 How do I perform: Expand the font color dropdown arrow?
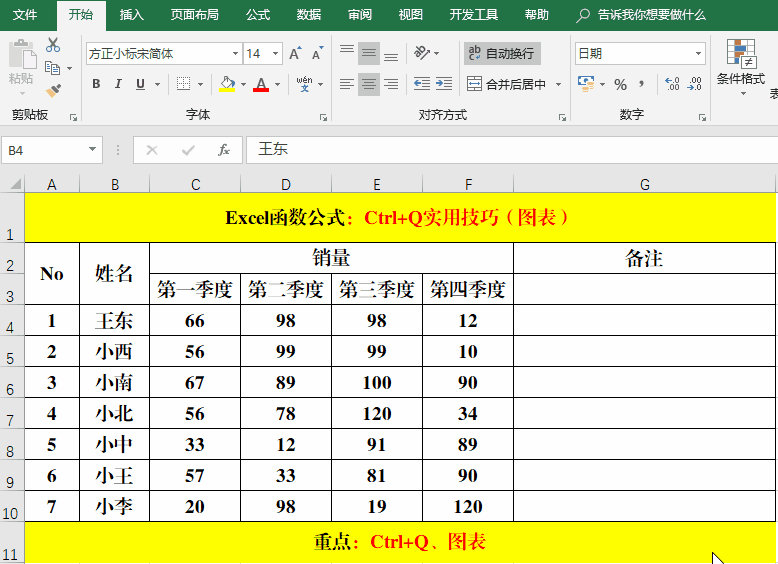[277, 84]
